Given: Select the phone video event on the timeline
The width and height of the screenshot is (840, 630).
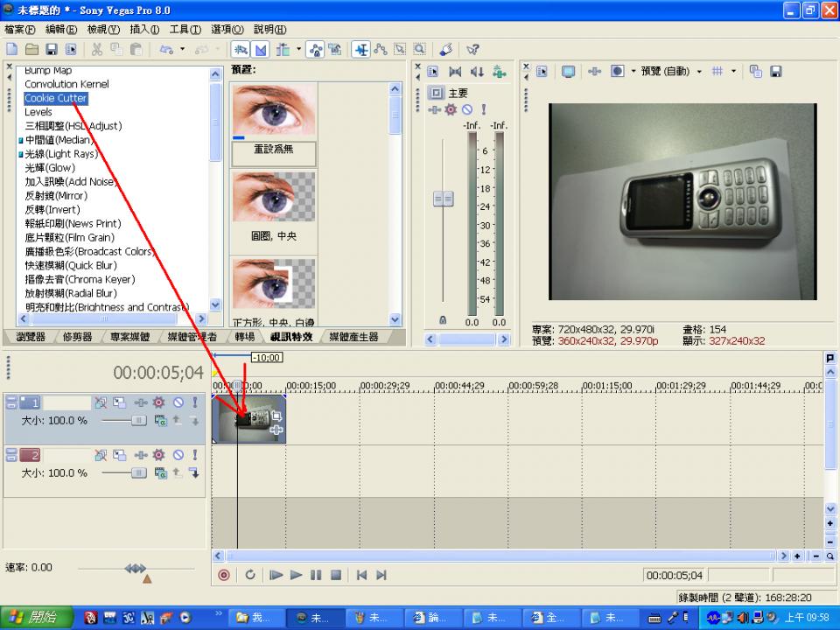Looking at the screenshot, I should 249,420.
